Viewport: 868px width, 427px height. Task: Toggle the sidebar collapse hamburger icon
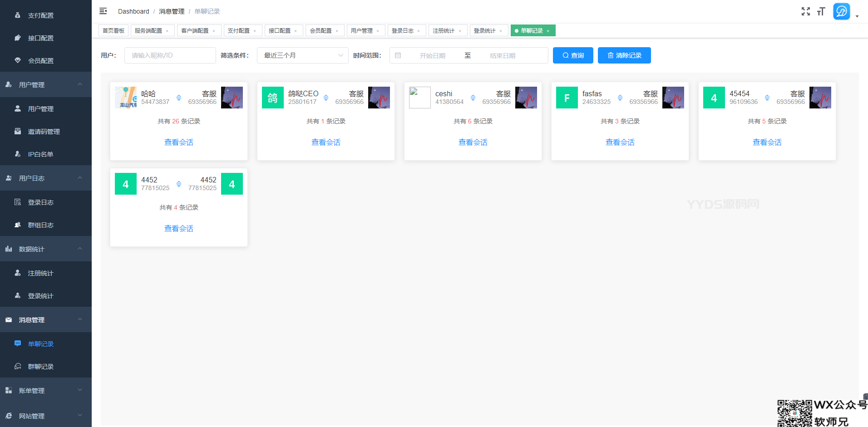pyautogui.click(x=103, y=11)
